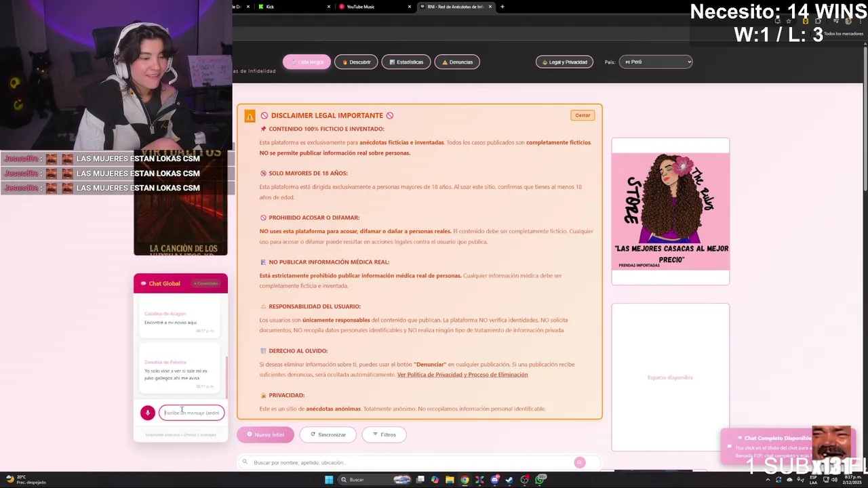Open the Estadísticas section
Image resolution: width=868 pixels, height=488 pixels.
[x=406, y=62]
